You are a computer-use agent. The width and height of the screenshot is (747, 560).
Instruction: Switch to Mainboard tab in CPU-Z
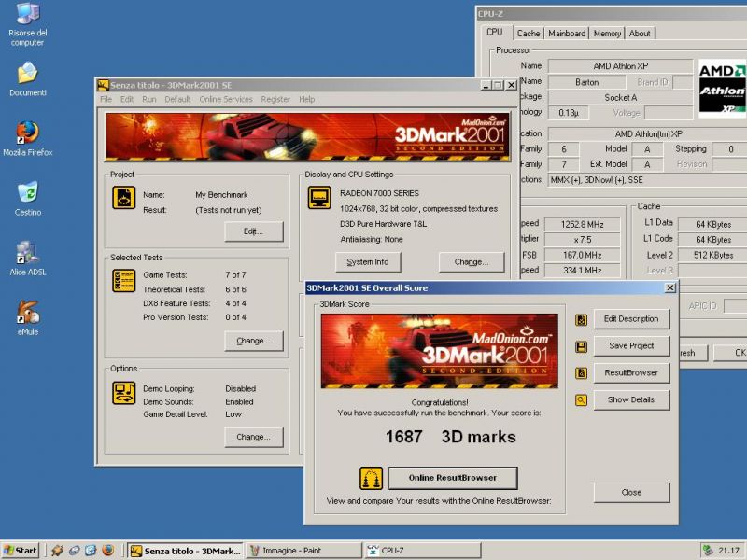[x=567, y=34]
